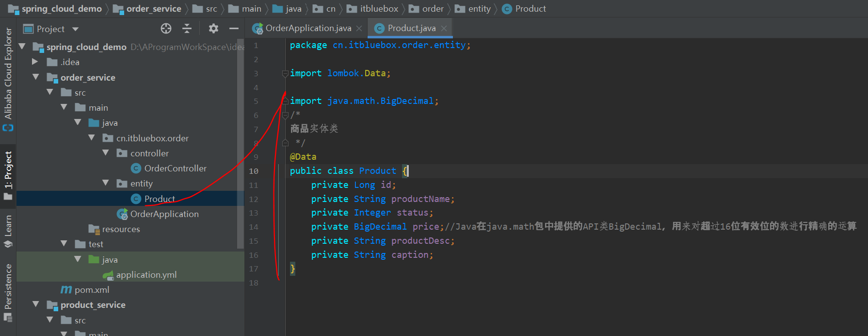This screenshot has height=336, width=868.
Task: Open Project panel settings gear
Action: [x=213, y=29]
